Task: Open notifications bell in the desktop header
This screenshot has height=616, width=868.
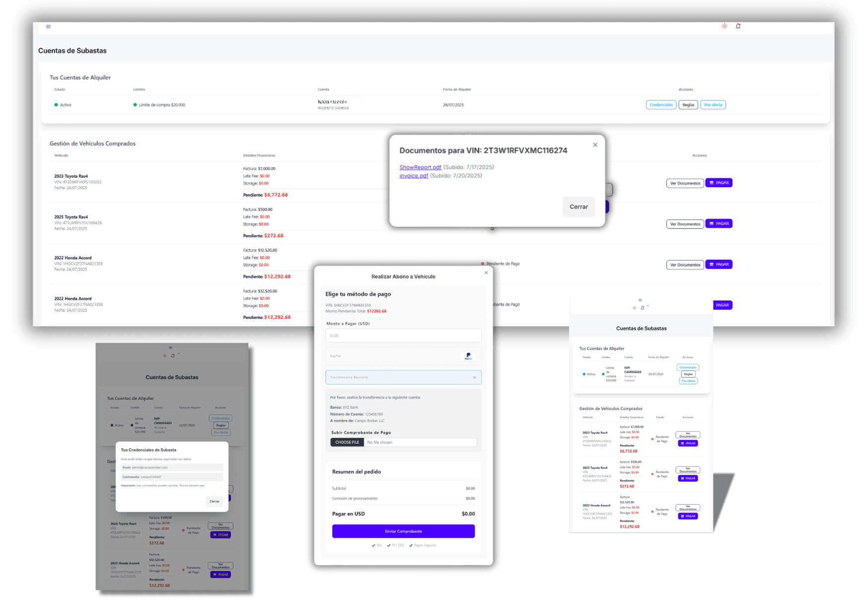Action: pyautogui.click(x=738, y=26)
